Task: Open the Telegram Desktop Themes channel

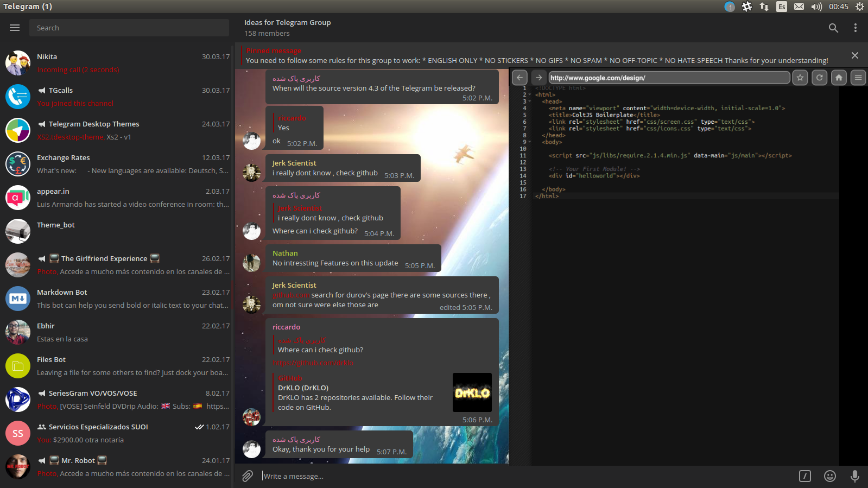Action: click(116, 130)
